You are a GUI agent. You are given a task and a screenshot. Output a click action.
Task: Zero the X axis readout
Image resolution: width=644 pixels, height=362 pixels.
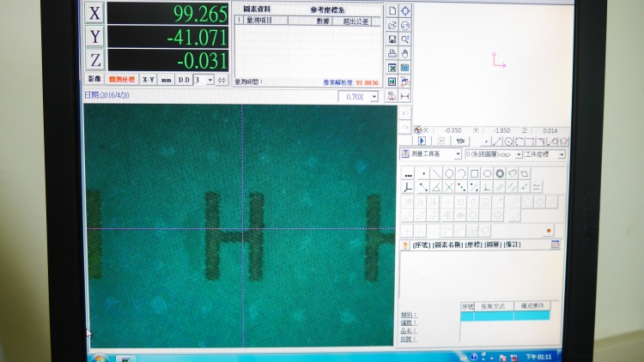pos(94,13)
